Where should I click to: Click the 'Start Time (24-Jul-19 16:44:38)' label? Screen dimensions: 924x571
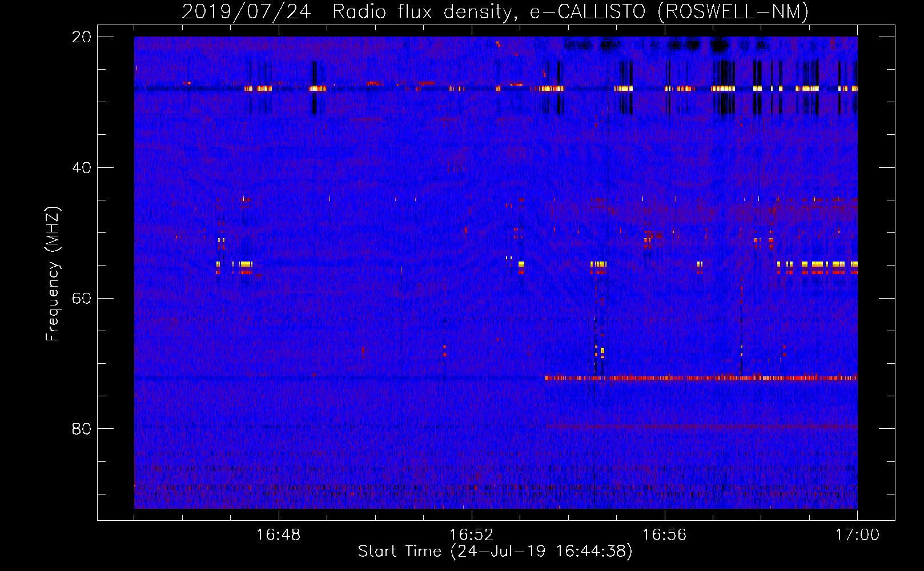(x=495, y=552)
